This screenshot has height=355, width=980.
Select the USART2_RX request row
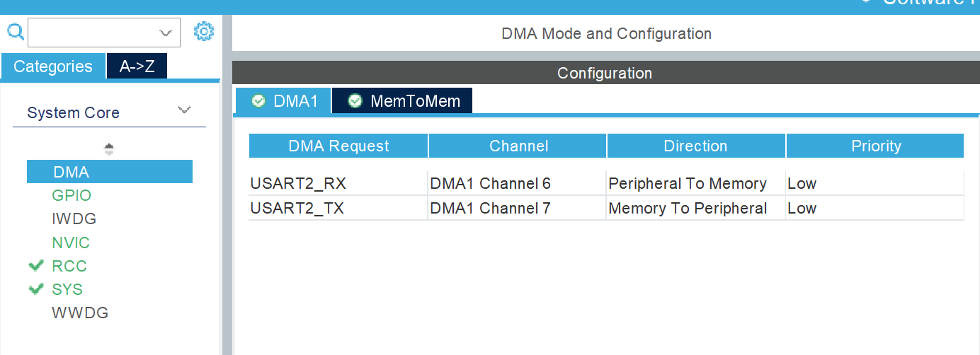pos(606,184)
